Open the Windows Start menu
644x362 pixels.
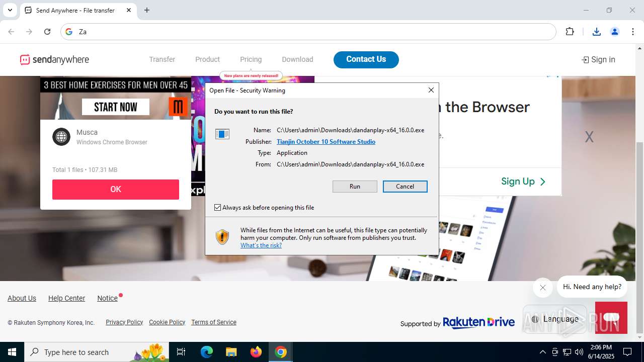pyautogui.click(x=12, y=352)
